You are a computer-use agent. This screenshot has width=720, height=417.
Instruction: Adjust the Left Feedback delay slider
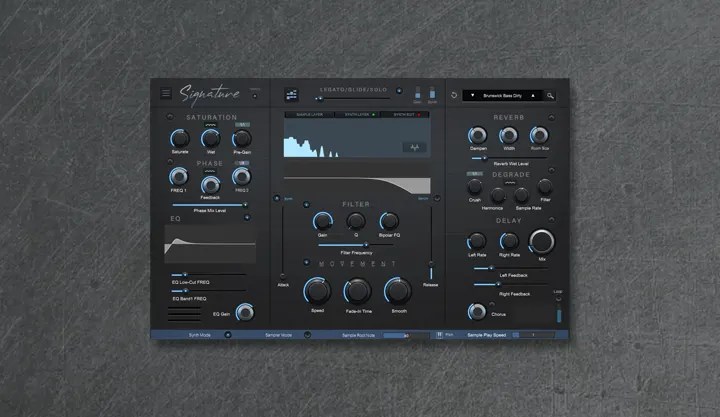[511, 268]
